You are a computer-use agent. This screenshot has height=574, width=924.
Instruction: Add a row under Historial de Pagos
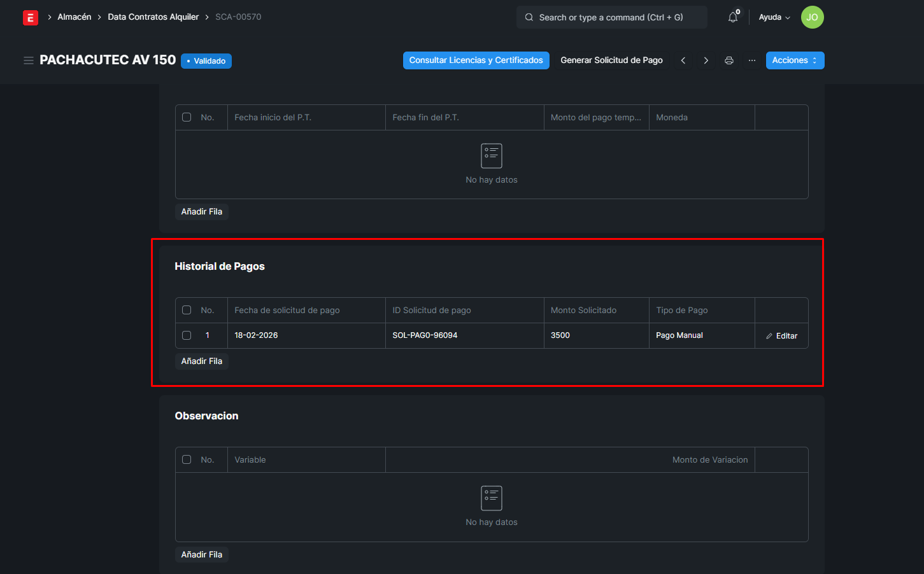pyautogui.click(x=201, y=361)
